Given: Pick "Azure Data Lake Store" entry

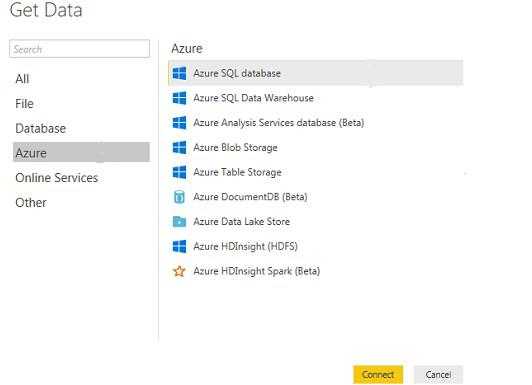Looking at the screenshot, I should coord(242,222).
